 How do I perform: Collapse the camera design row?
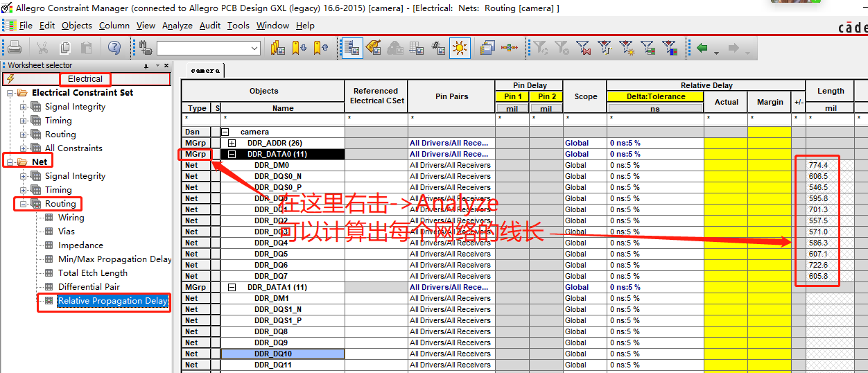click(x=225, y=132)
